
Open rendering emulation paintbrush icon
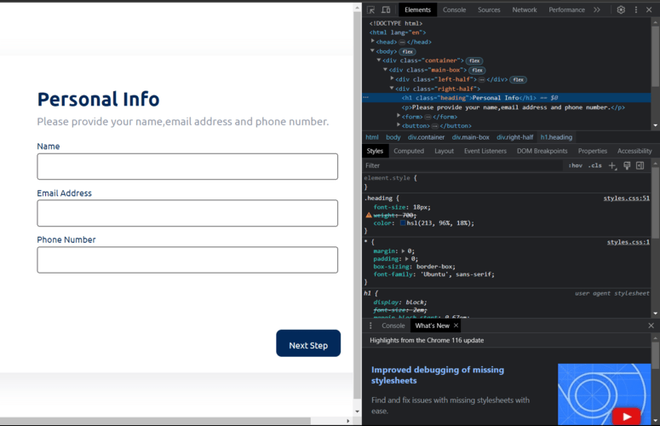(627, 165)
